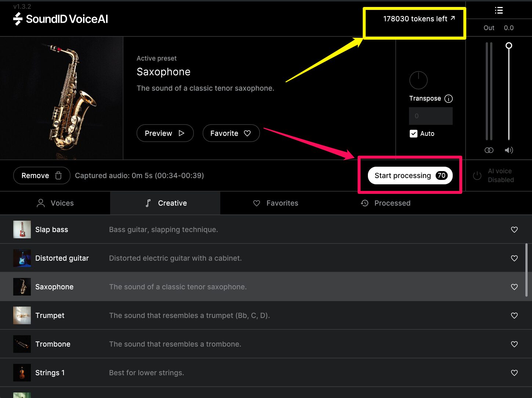The image size is (532, 398).
Task: Select the Distorted guitar preset name
Action: [62, 258]
